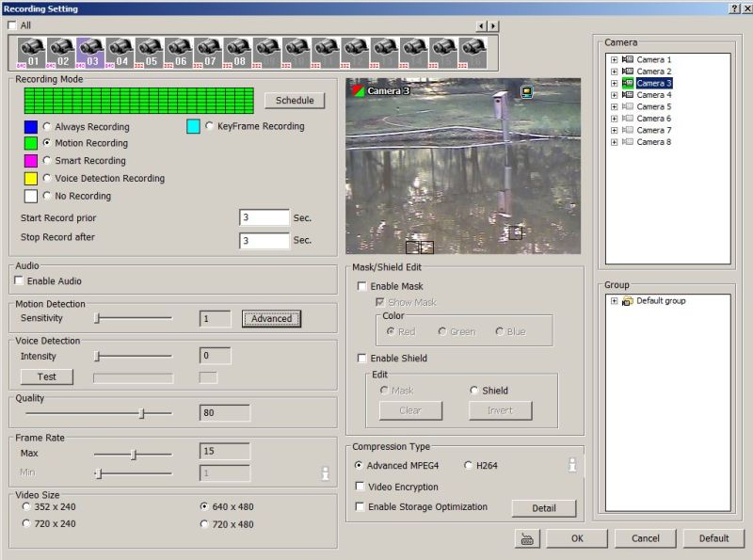This screenshot has height=560, width=753.
Task: Select Camera 7 in camera tree
Action: click(653, 131)
